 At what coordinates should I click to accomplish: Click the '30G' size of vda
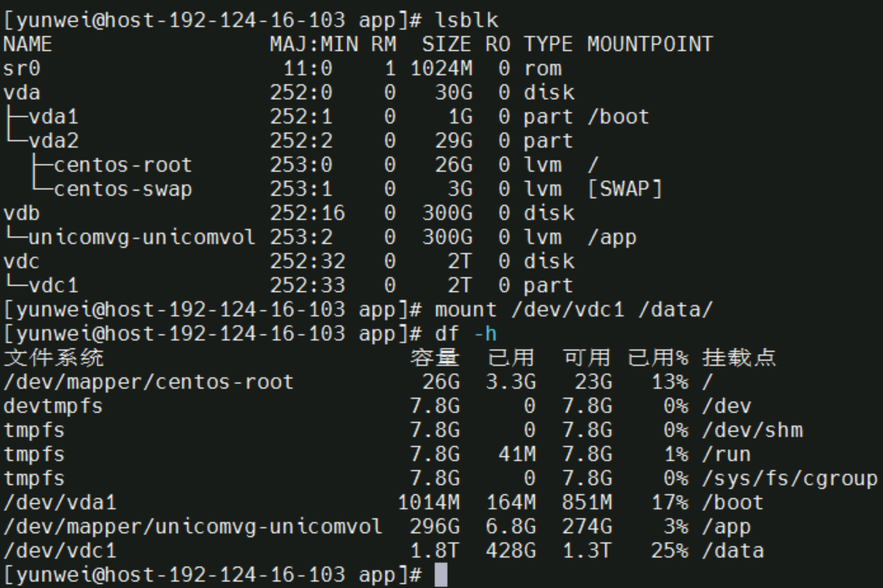tap(454, 92)
